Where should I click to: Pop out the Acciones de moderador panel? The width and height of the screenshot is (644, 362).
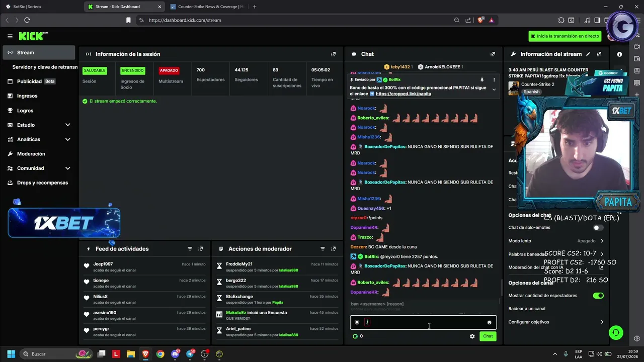click(333, 249)
